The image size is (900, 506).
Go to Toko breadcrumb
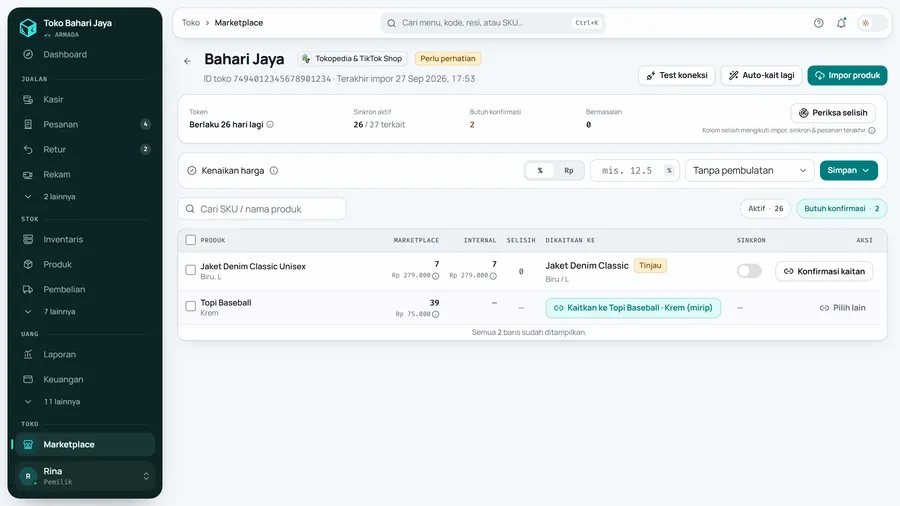click(x=191, y=23)
